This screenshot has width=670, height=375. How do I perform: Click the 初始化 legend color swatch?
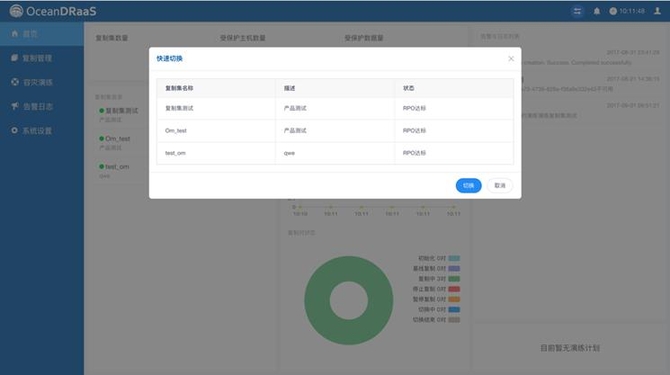(454, 258)
